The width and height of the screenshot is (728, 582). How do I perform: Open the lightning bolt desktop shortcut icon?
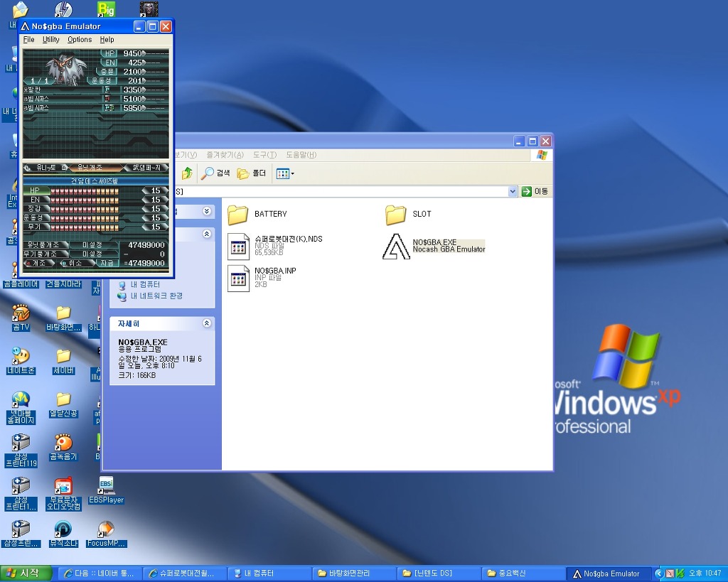pos(63,9)
